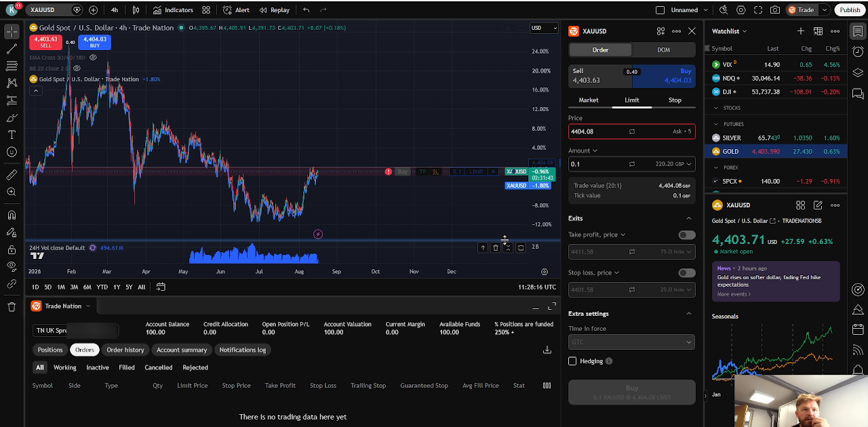Screen dimensions: 868x427
Task: Open the calendar icon in right sidebar
Action: point(857,329)
